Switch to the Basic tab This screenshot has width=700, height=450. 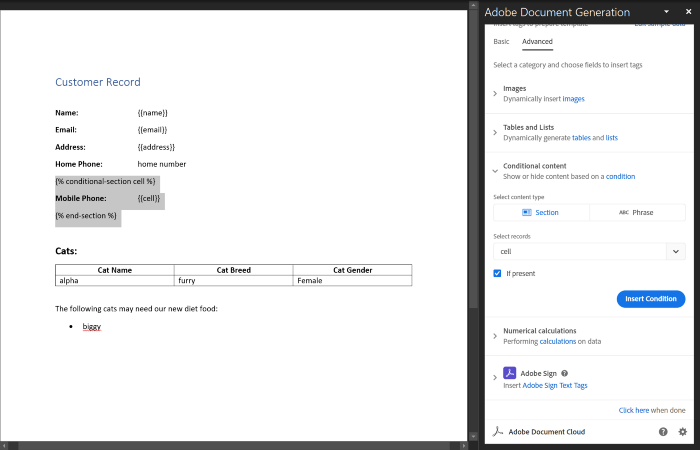tap(501, 42)
